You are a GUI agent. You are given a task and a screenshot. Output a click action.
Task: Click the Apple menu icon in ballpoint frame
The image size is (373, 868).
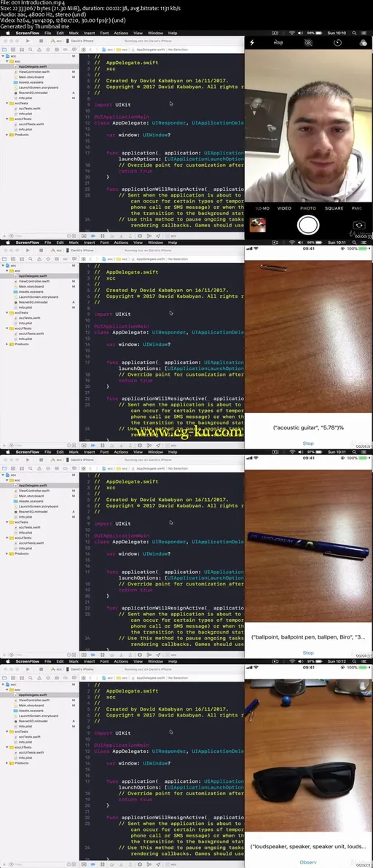point(7,452)
